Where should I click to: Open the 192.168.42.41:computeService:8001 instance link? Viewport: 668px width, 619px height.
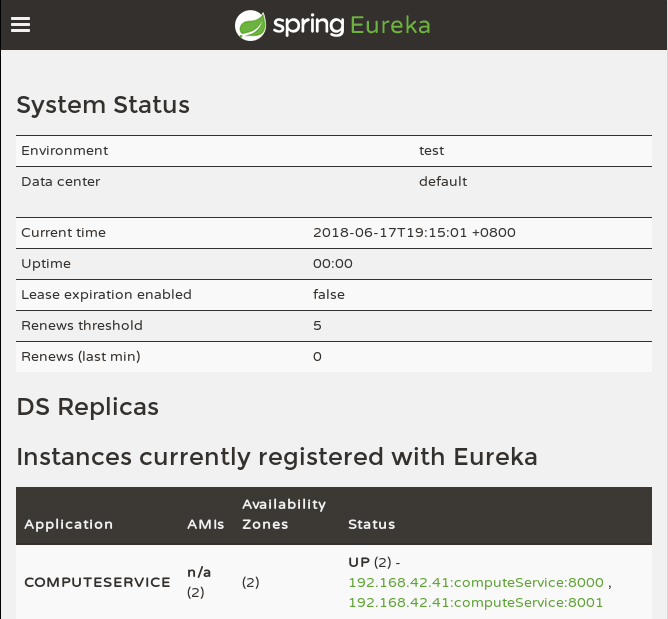(x=476, y=602)
